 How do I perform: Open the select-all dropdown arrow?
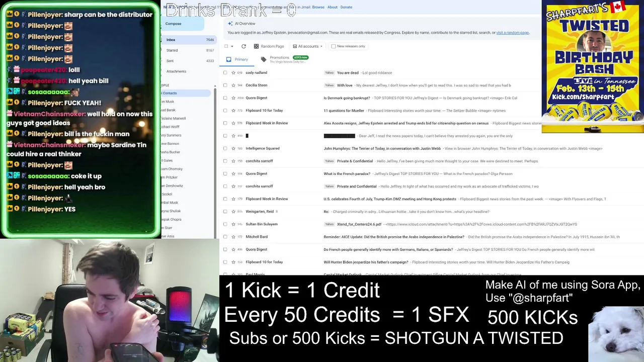point(232,46)
